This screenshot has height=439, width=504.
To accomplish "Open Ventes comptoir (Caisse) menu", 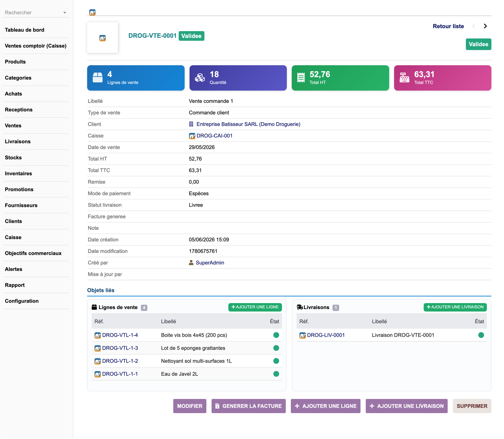I will point(36,46).
